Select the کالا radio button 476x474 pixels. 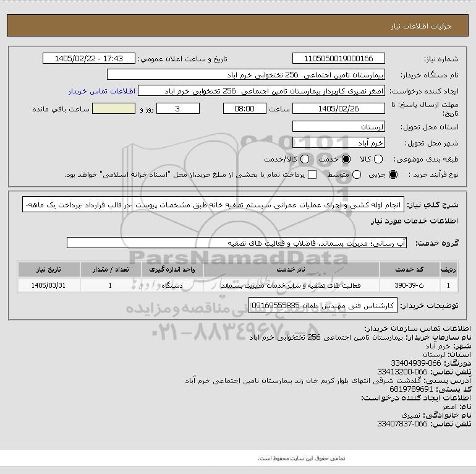pos(378,159)
